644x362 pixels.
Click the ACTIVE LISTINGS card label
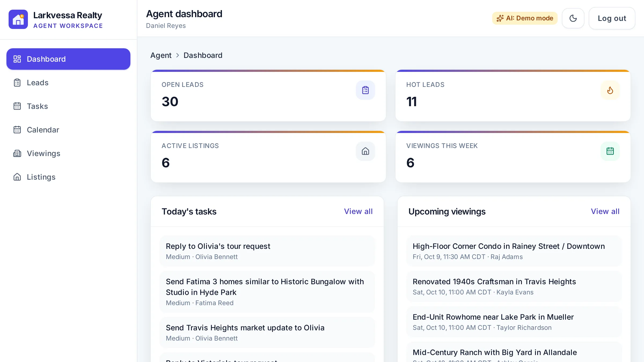click(x=190, y=146)
